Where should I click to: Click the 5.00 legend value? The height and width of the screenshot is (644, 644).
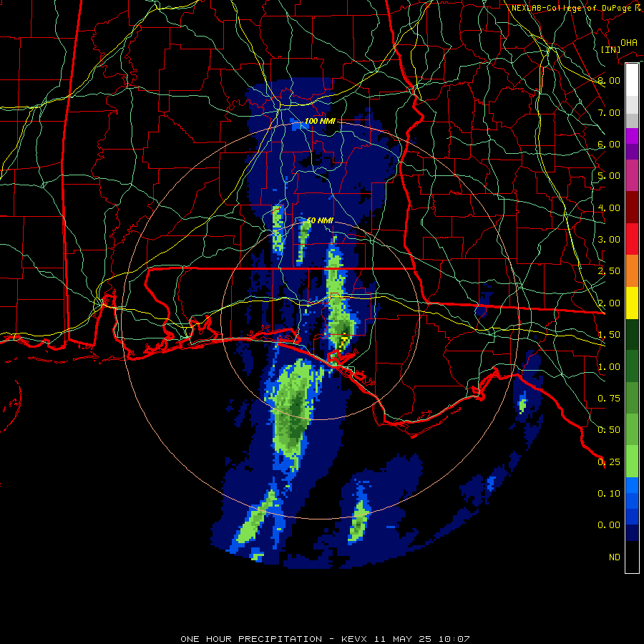(609, 176)
